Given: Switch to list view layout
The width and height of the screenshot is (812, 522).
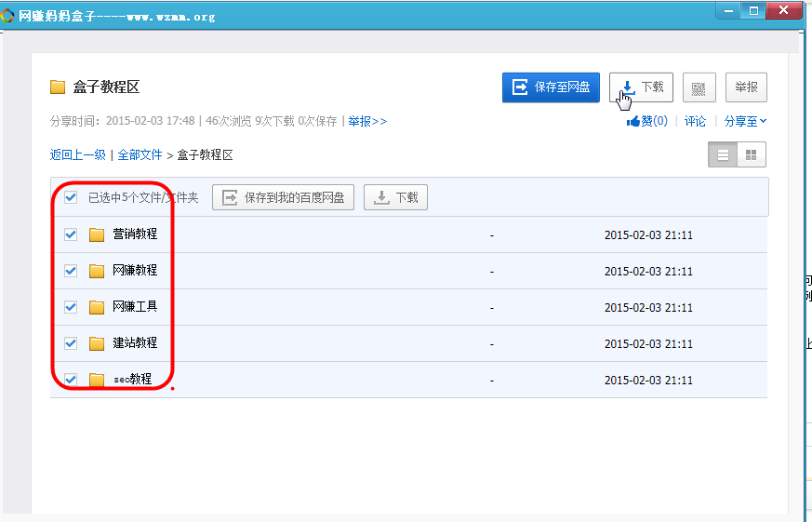Looking at the screenshot, I should [x=723, y=155].
